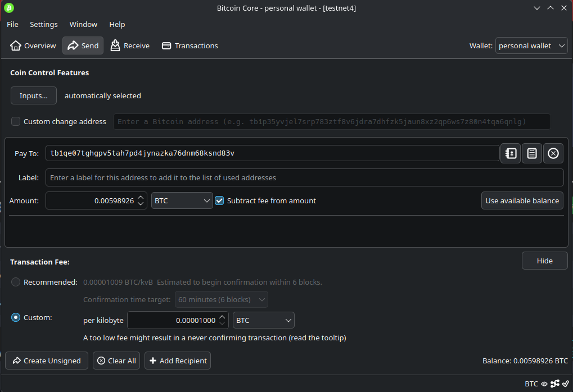This screenshot has height=392, width=573.
Task: Click the Label input field
Action: pyautogui.click(x=304, y=178)
